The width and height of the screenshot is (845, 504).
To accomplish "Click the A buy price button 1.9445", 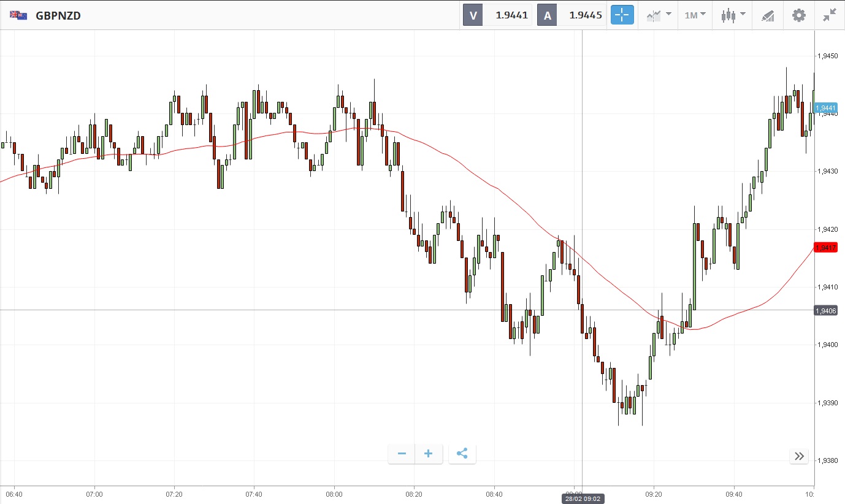I will tap(572, 15).
